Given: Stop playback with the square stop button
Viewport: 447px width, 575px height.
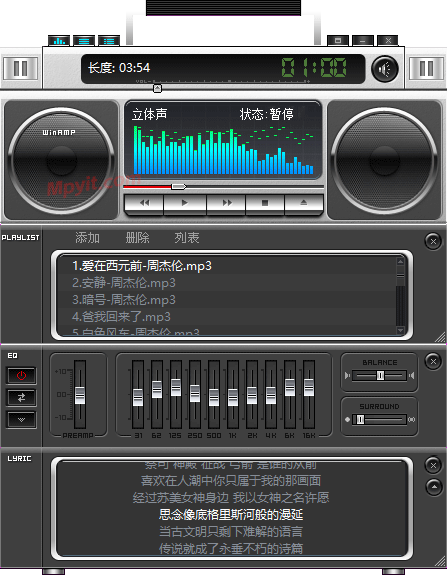Looking at the screenshot, I should [265, 203].
